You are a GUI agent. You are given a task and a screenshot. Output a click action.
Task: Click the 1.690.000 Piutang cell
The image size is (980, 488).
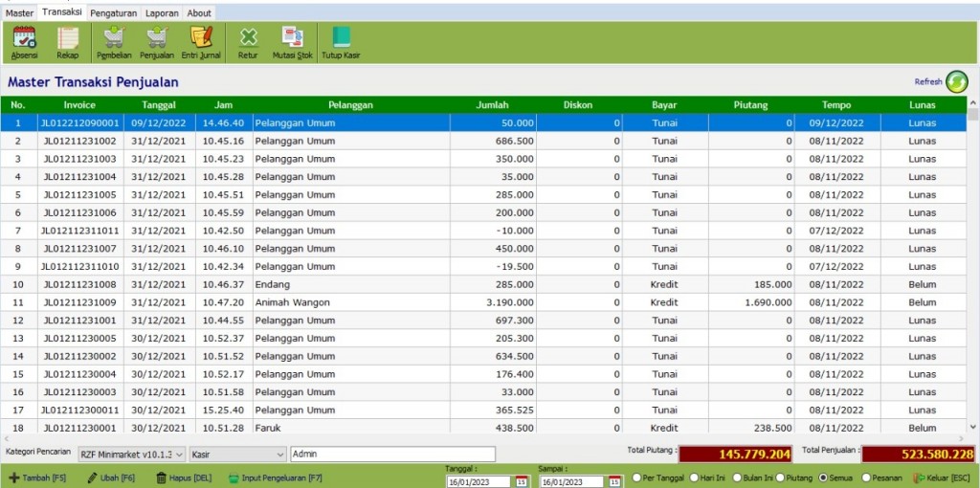point(750,302)
